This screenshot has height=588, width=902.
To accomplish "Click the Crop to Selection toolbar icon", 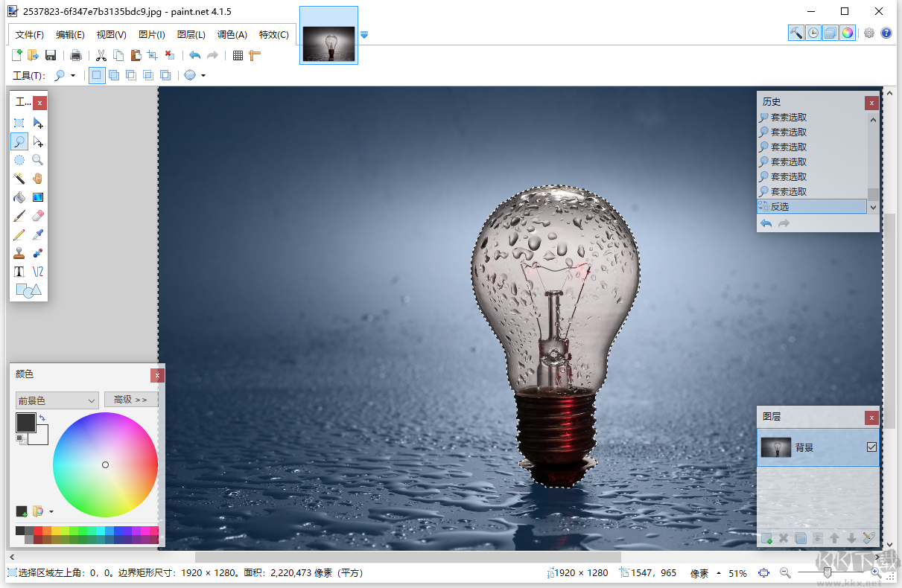I will [152, 54].
